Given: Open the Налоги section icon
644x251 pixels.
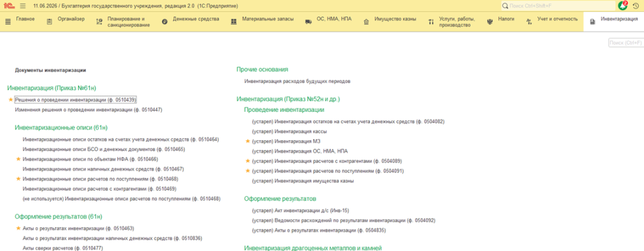Looking at the screenshot, I should click(x=489, y=22).
